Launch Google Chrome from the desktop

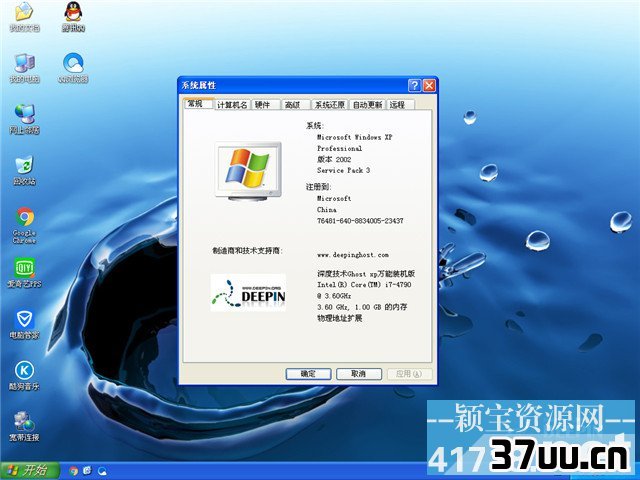(x=24, y=225)
